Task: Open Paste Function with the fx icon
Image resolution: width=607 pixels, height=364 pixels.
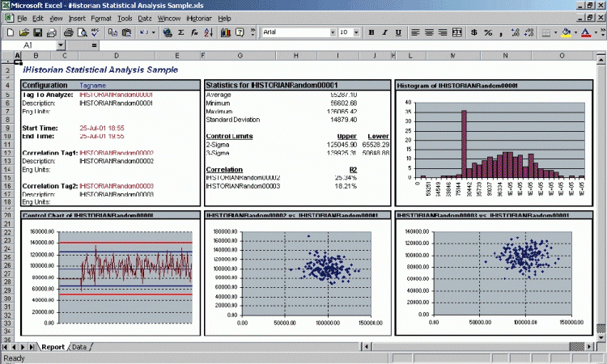Action: tap(194, 32)
